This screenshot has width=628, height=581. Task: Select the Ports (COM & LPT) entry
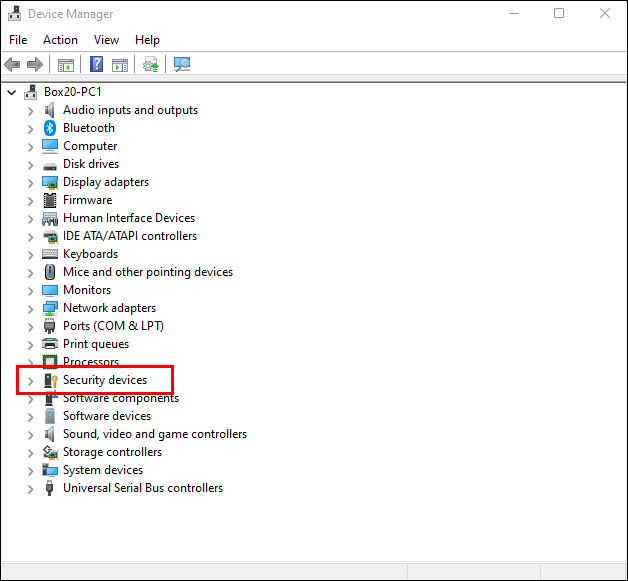tap(113, 326)
